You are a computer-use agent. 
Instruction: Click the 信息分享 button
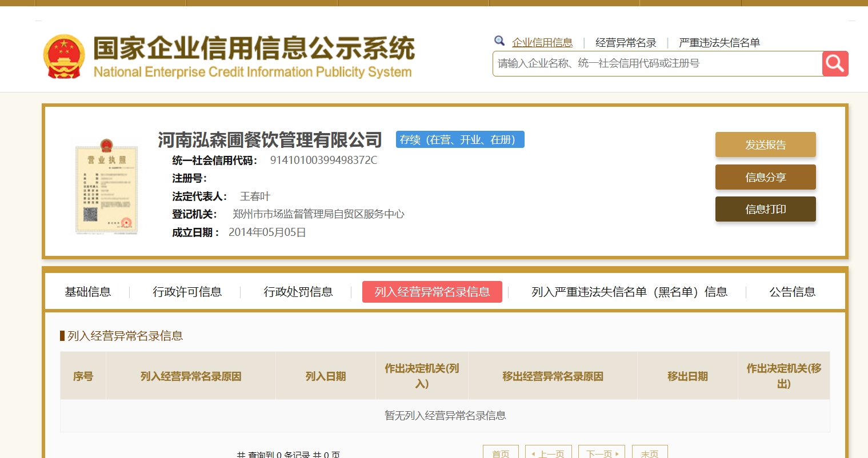click(x=766, y=177)
